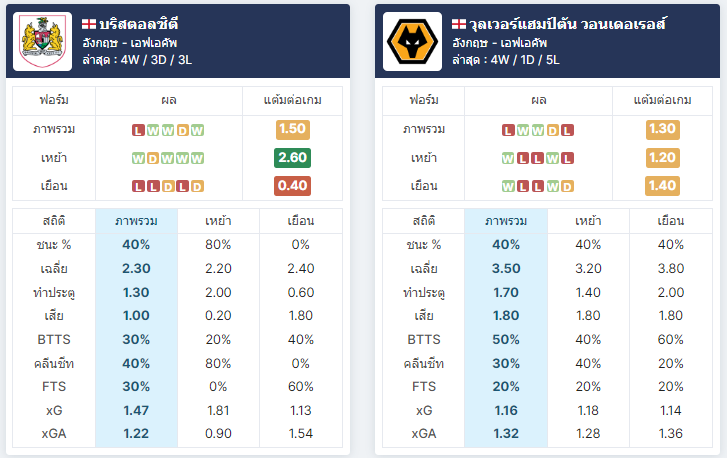This screenshot has height=458, width=727.
Task: Click the orange 1.50 points-per-game badge
Action: [x=293, y=129]
